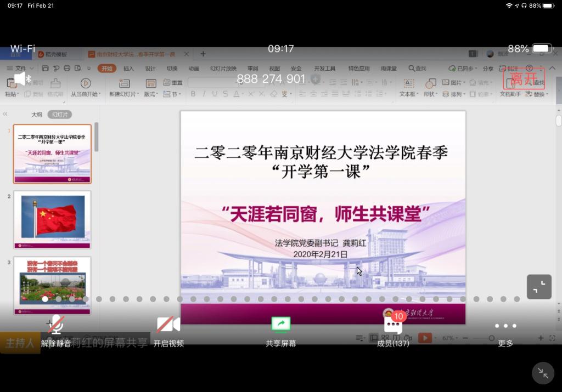The width and height of the screenshot is (562, 392).
Task: Click the red slideshow play button in status bar
Action: [x=425, y=338]
